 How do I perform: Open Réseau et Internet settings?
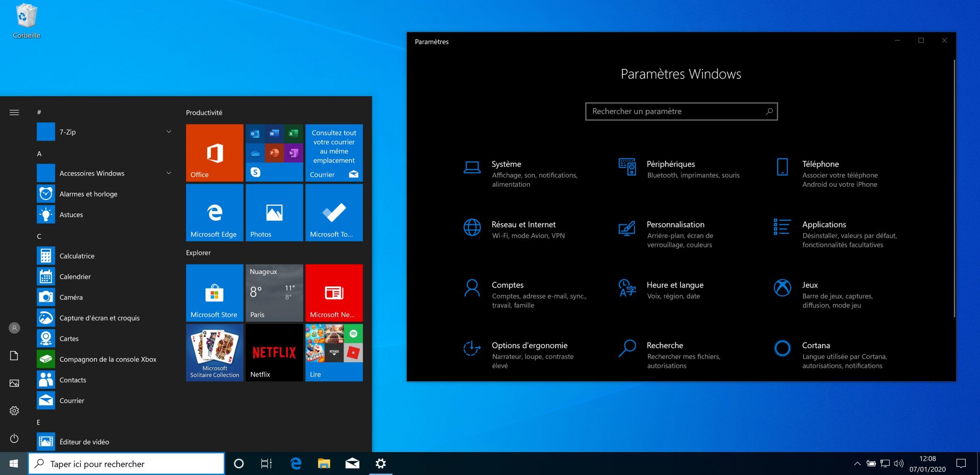[523, 224]
